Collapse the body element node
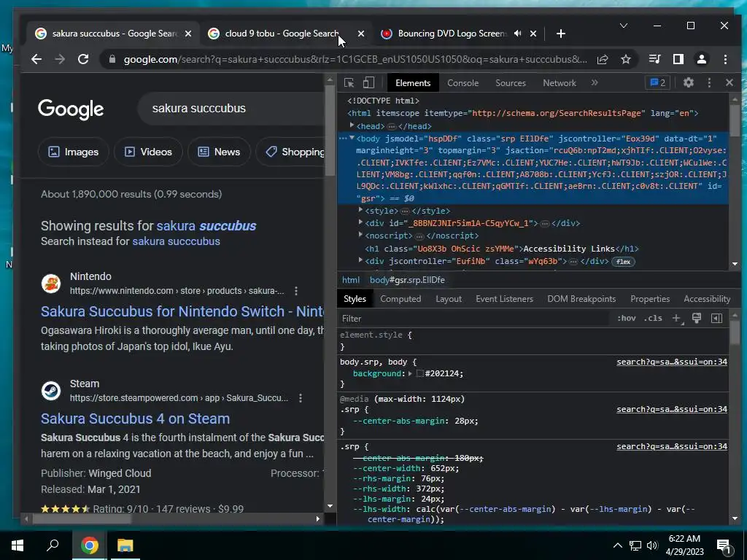 (352, 138)
